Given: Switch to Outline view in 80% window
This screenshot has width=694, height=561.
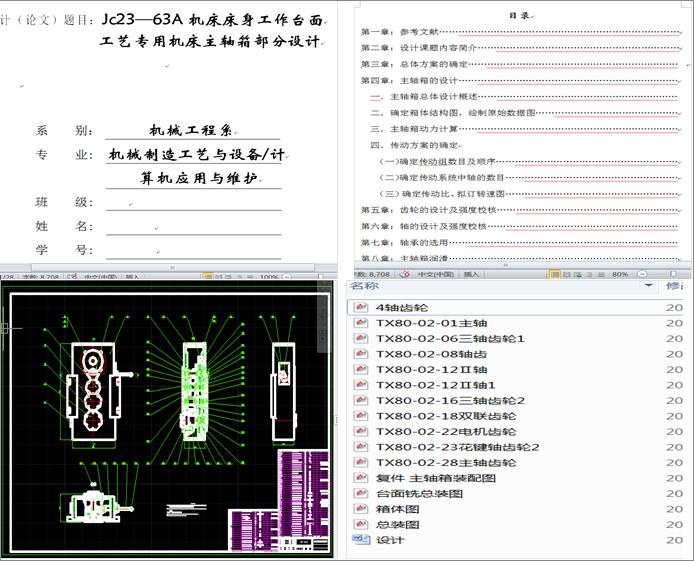Looking at the screenshot, I should click(590, 274).
